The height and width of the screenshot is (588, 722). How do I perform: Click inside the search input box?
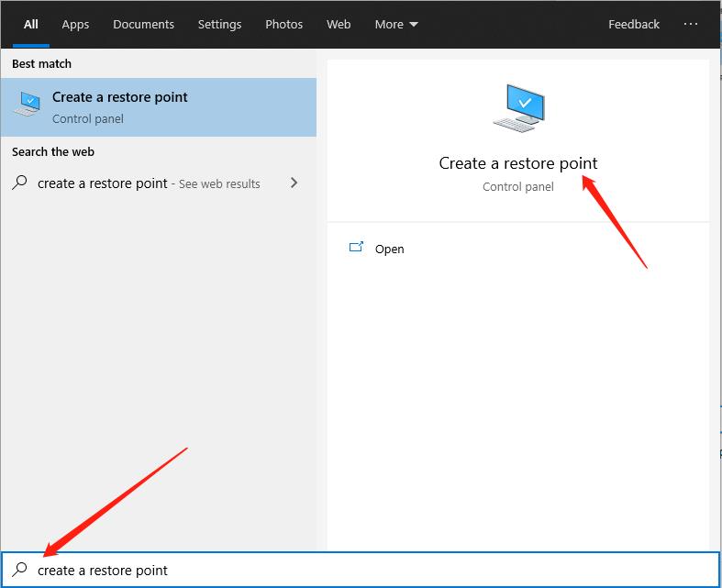(x=361, y=570)
